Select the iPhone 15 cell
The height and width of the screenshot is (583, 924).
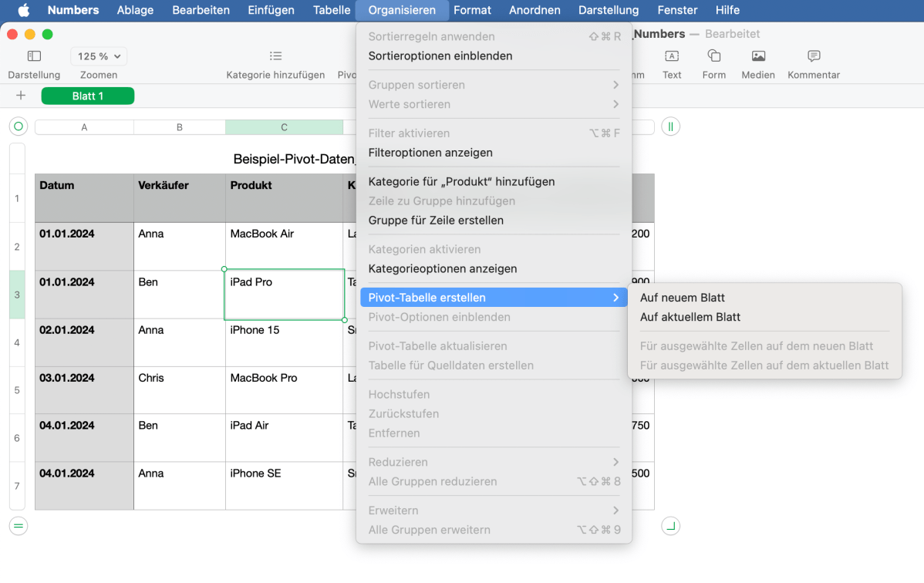pyautogui.click(x=284, y=342)
